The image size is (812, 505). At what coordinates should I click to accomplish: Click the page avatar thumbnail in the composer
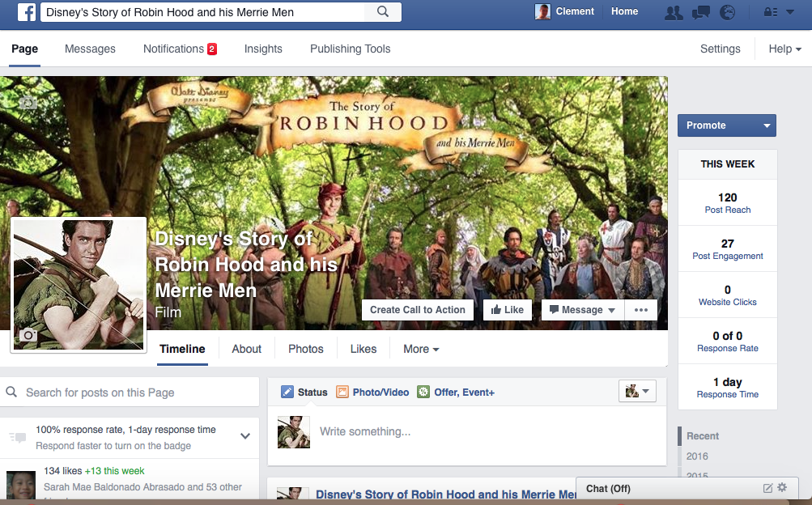click(x=294, y=432)
